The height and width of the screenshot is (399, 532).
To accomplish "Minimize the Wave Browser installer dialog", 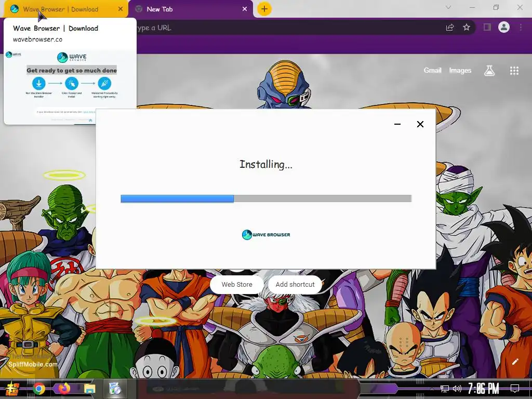I will coord(397,124).
